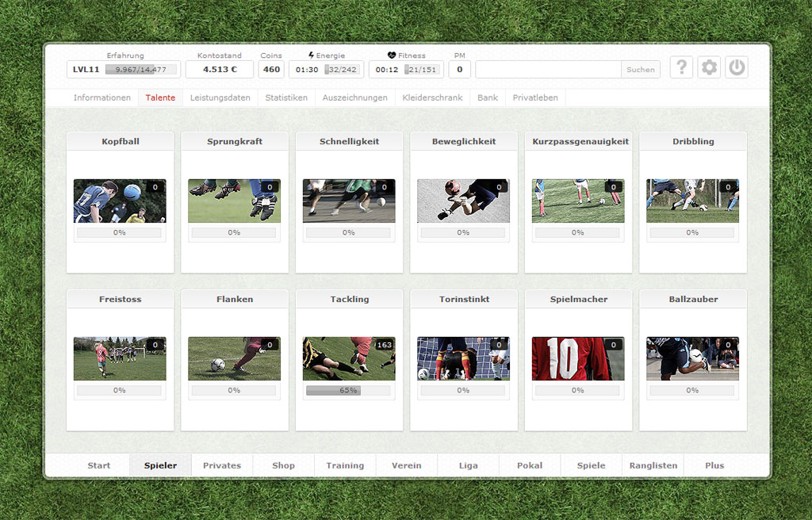The image size is (812, 520).
Task: Go to the Auszeichnungen tab
Action: (x=354, y=97)
